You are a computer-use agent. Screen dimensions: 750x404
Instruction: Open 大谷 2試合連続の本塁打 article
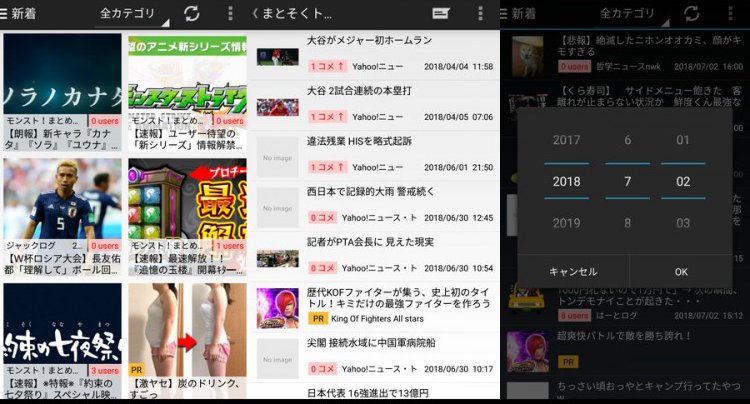click(375, 106)
